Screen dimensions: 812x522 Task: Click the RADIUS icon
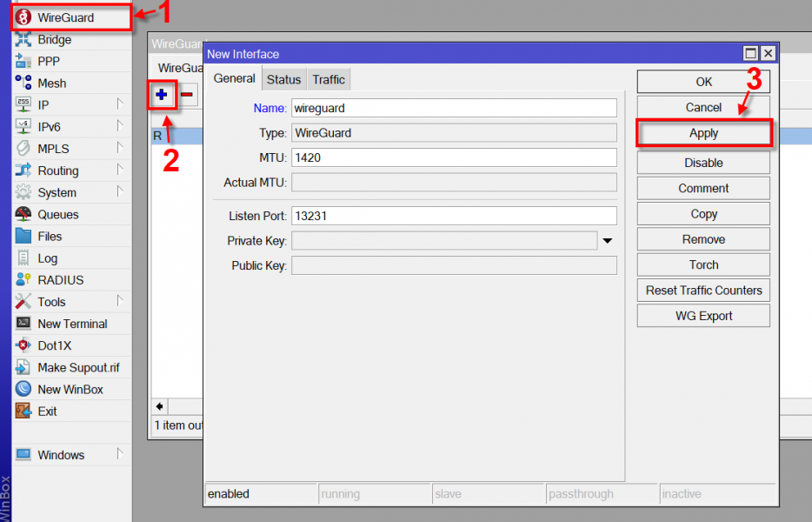(x=23, y=280)
